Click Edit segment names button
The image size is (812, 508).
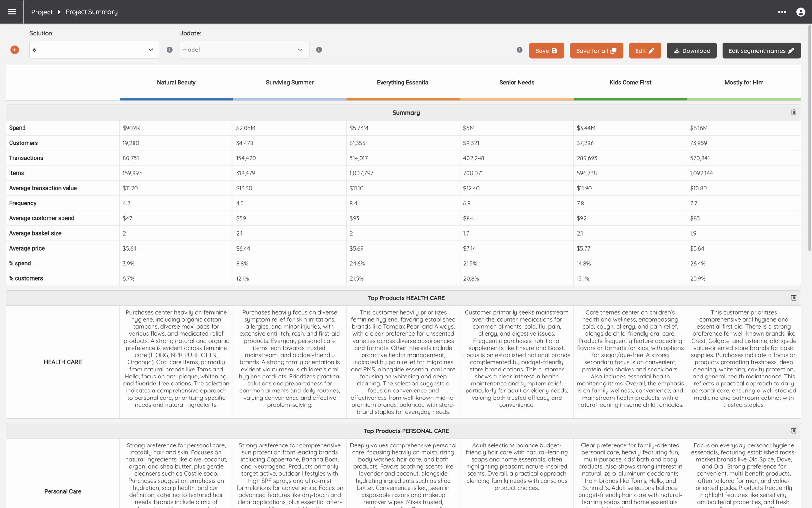point(761,50)
